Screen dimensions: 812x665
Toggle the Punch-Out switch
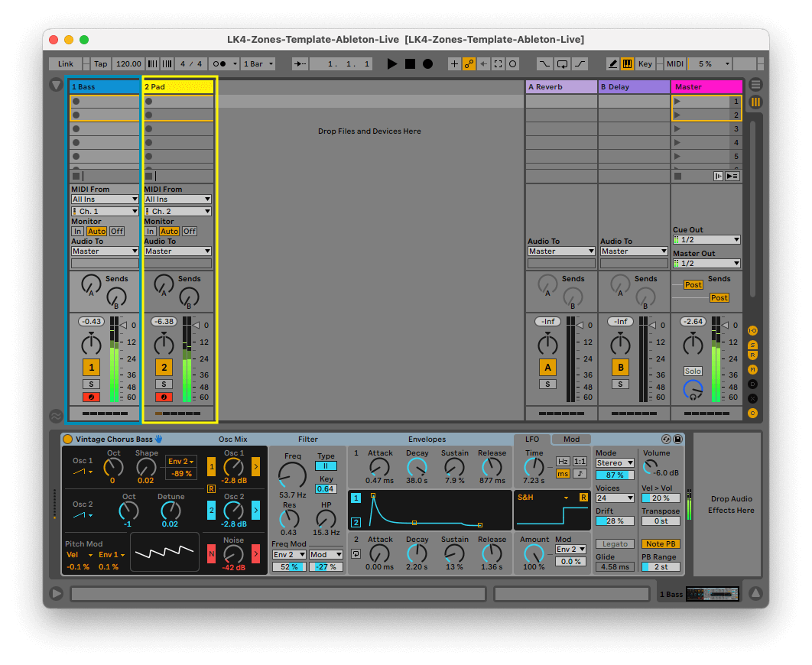[580, 63]
